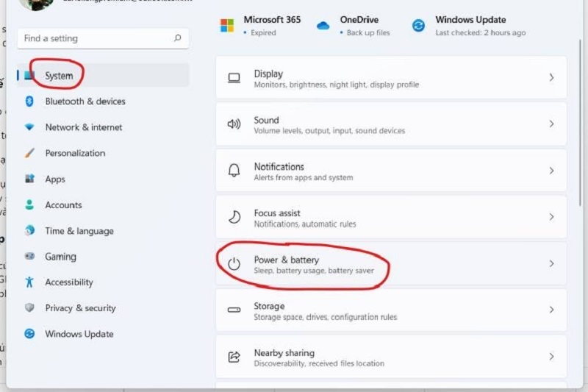Expand Power & battery chevron

click(551, 263)
